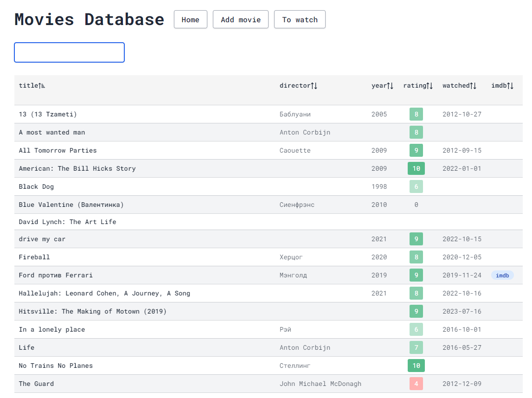Select the movie drive my car
The image size is (532, 398).
(42, 239)
